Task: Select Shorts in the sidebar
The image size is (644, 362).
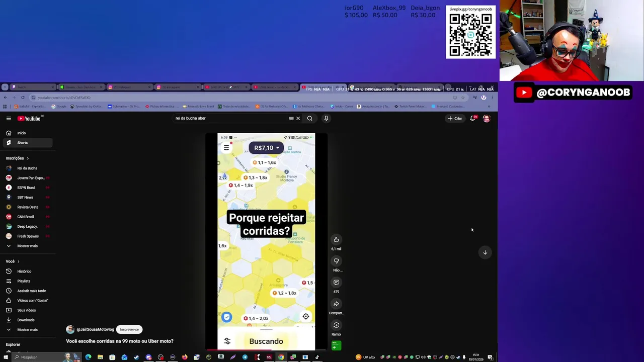Action: [28, 143]
